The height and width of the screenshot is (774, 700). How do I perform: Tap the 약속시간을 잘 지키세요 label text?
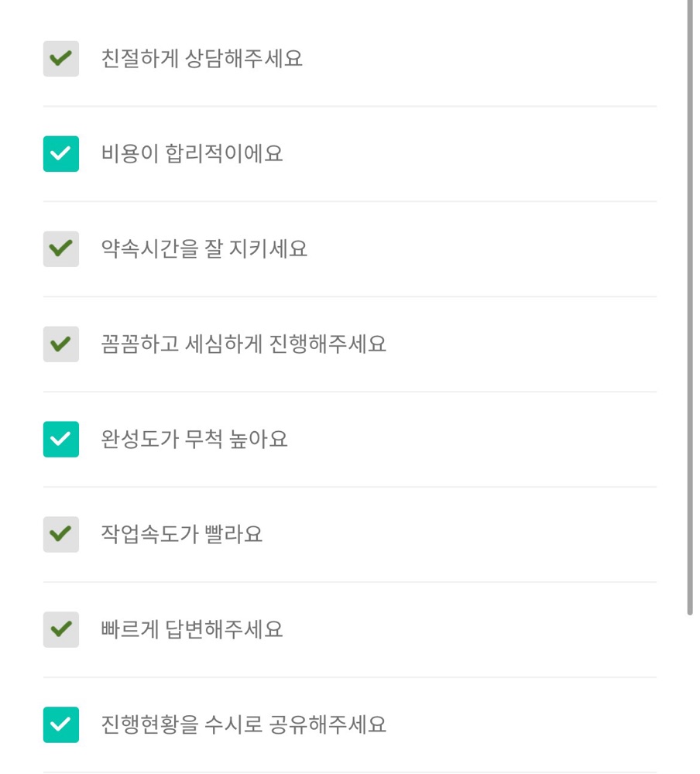(x=204, y=248)
